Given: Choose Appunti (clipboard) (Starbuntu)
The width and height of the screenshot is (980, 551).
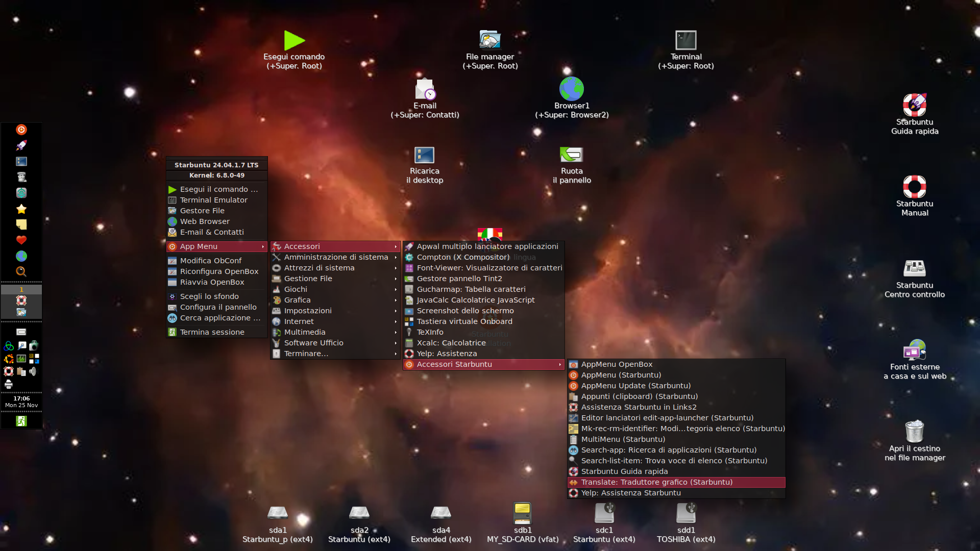Looking at the screenshot, I should pos(676,396).
